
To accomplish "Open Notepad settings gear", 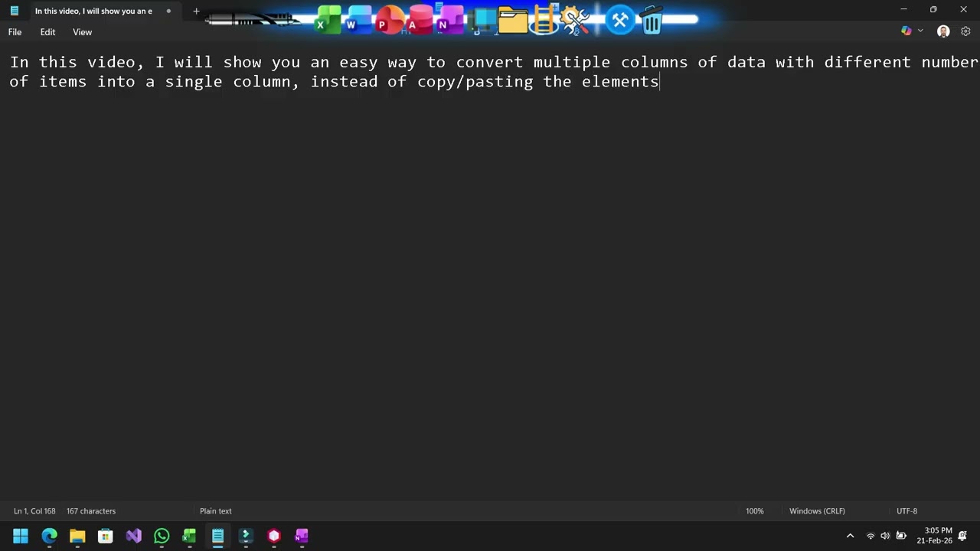I will (965, 31).
